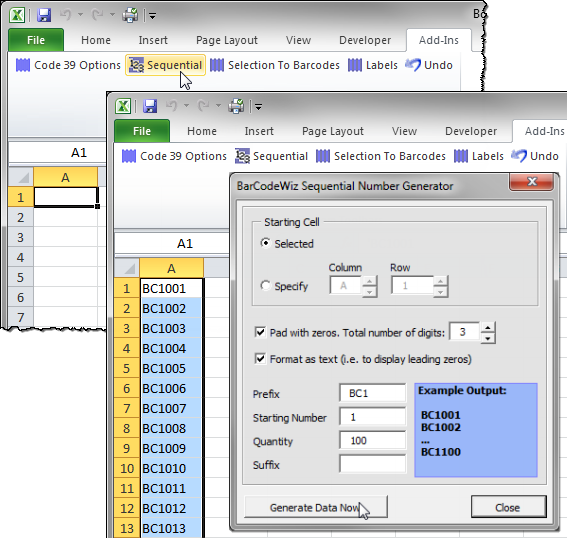This screenshot has width=567, height=538.
Task: Open Developer tab in back window
Action: [x=365, y=40]
